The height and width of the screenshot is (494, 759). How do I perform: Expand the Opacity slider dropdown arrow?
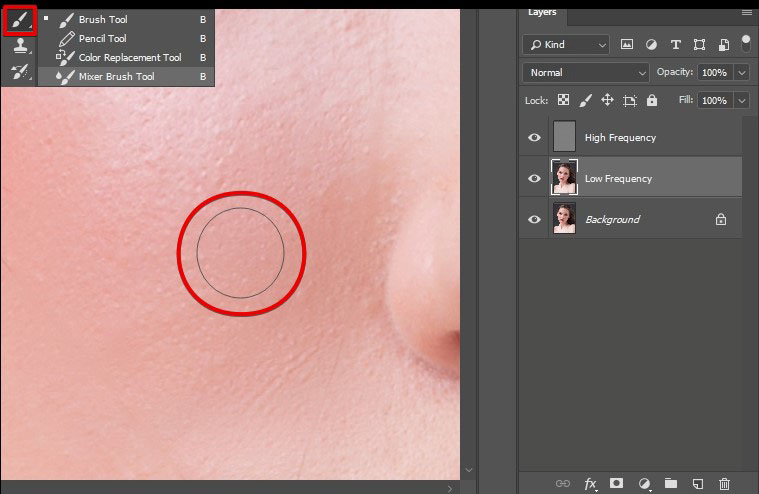tap(741, 73)
